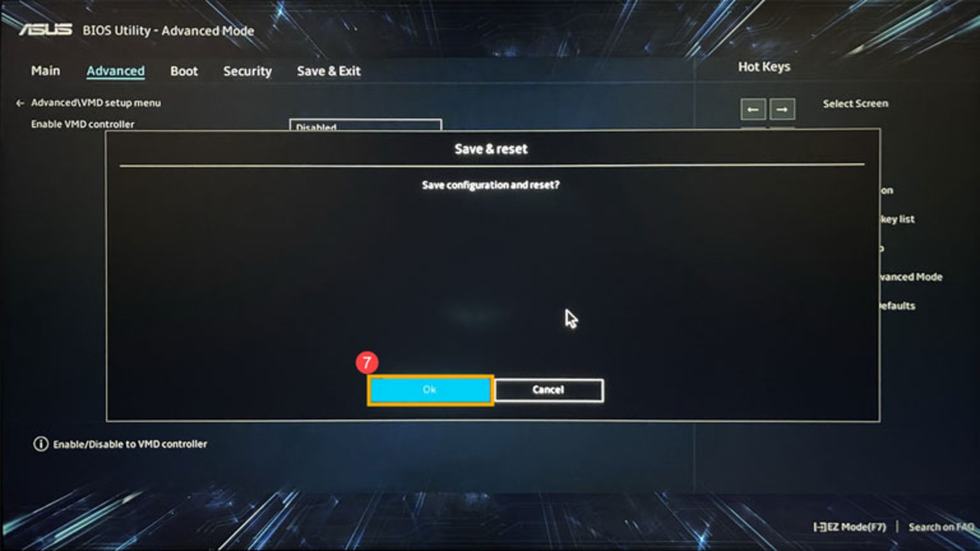
Task: Click Ok to save and reset
Action: tap(429, 390)
